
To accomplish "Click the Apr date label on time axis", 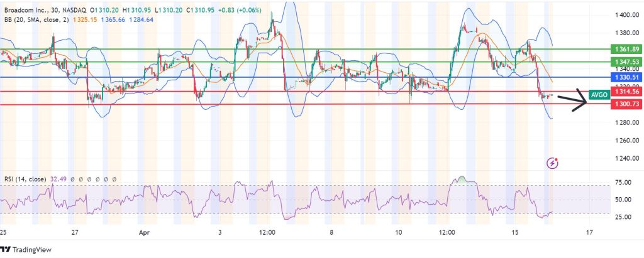I will [144, 232].
